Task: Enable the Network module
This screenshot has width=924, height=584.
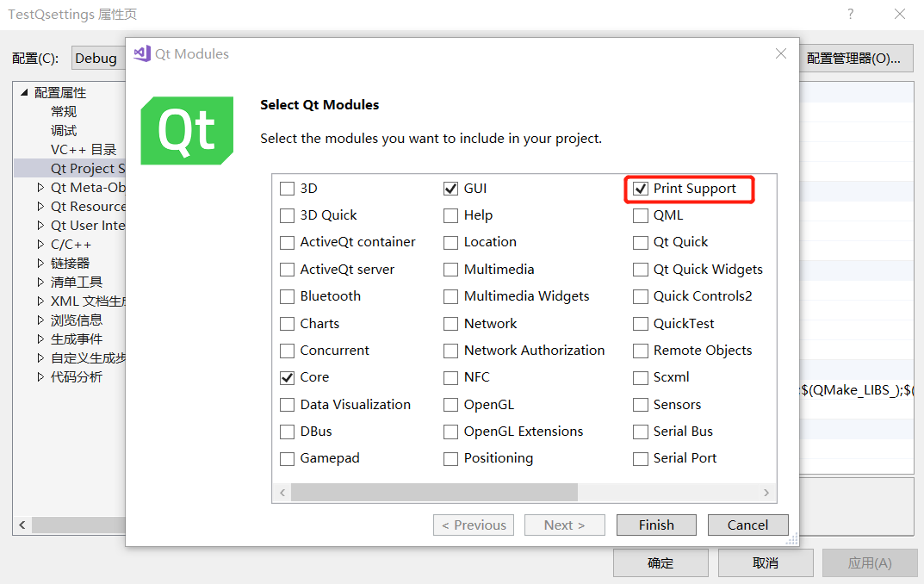Action: [x=450, y=323]
